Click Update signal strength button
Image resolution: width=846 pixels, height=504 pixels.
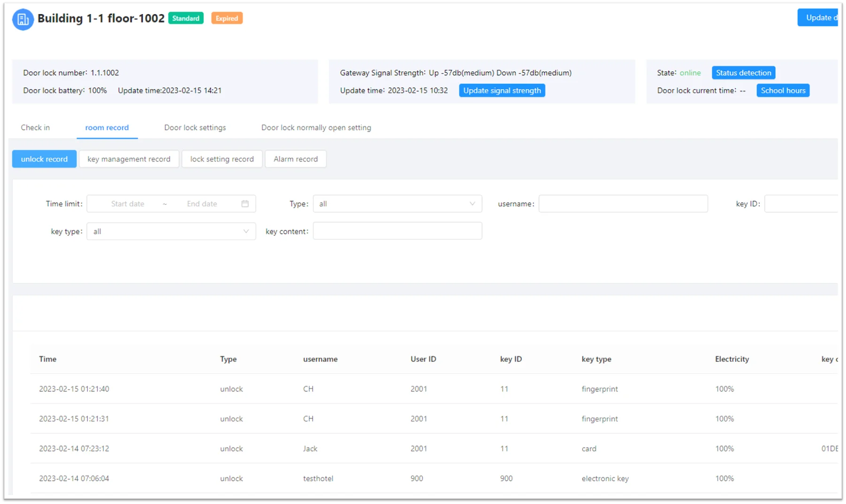pos(502,91)
